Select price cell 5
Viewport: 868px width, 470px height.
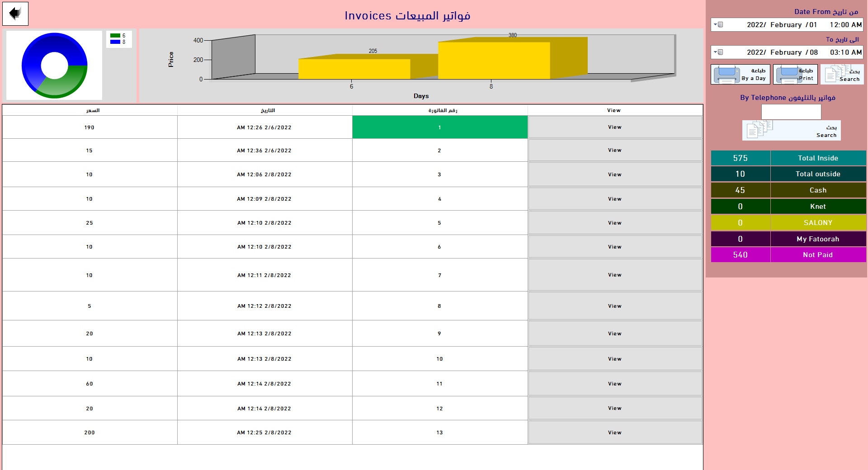pos(90,306)
